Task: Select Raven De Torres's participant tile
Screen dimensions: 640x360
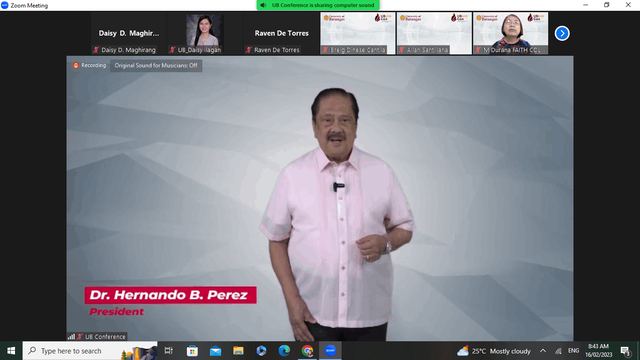Action: (281, 33)
